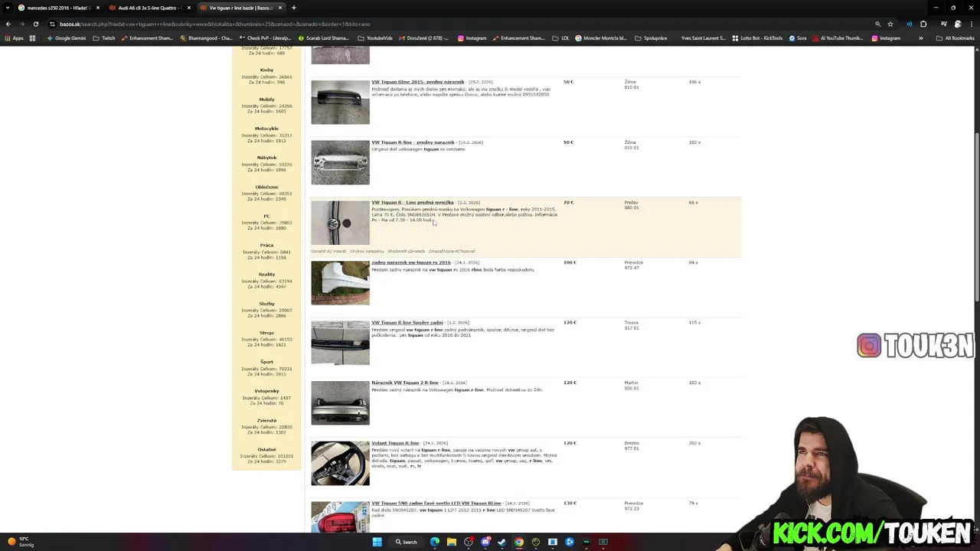
Task: Expand the hidden bookmarks overflow chevron
Action: (921, 38)
